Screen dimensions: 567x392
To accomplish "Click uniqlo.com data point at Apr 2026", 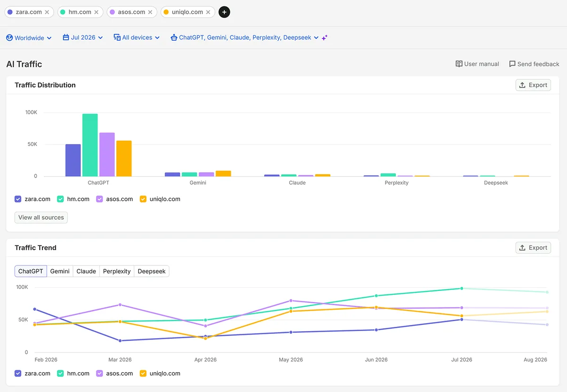I will tap(206, 338).
